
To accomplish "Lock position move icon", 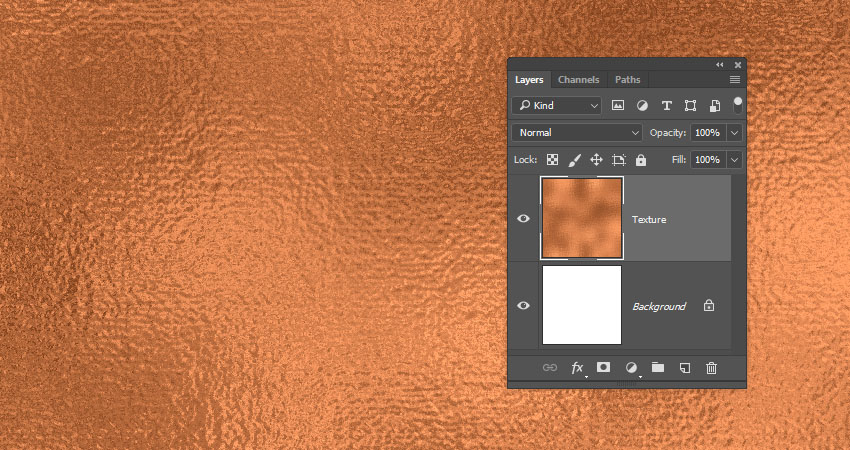I will click(596, 160).
